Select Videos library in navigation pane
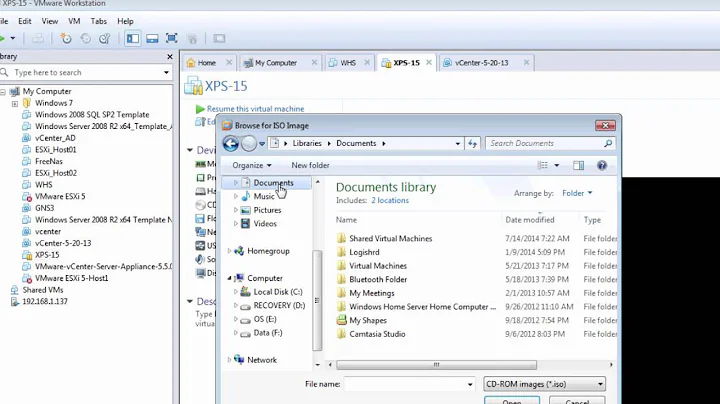This screenshot has height=404, width=720. point(265,224)
